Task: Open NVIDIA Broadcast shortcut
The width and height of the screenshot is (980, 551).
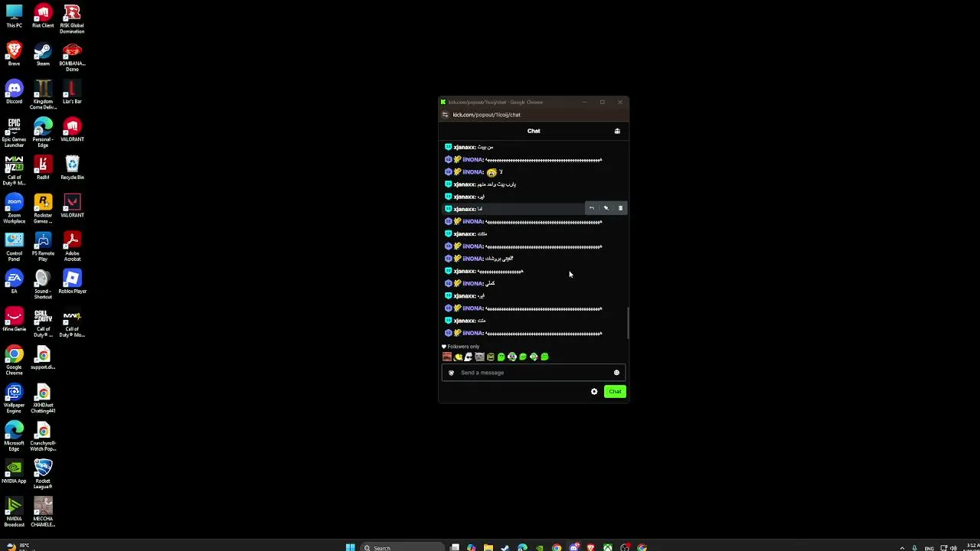Action: click(14, 512)
